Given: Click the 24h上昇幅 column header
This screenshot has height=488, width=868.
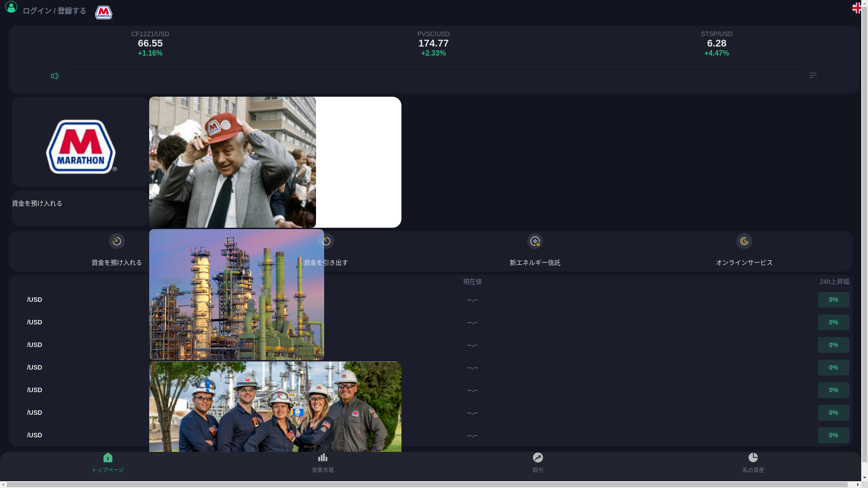Looking at the screenshot, I should 834,282.
